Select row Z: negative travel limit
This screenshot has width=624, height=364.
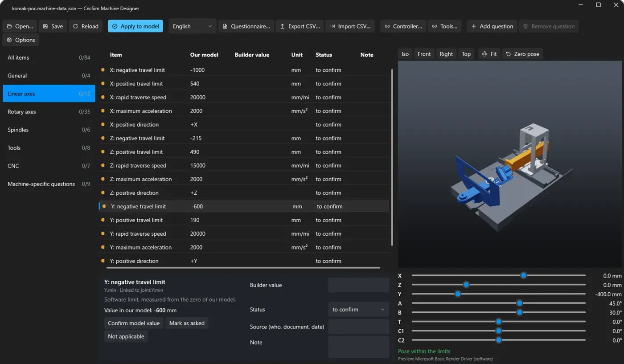(x=244, y=138)
